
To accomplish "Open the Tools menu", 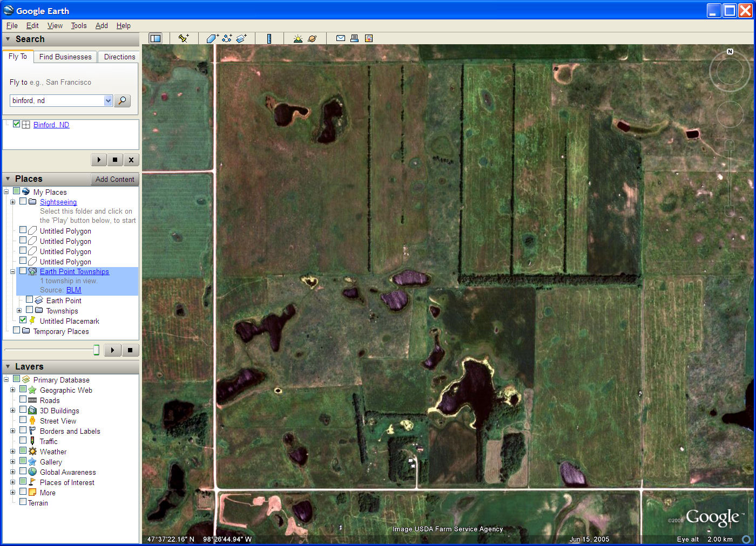I will [79, 25].
